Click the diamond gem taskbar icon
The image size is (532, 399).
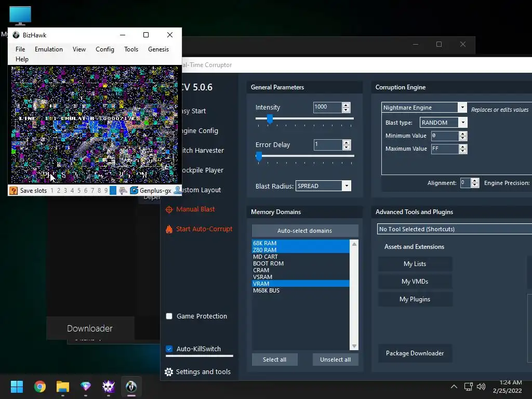86,387
